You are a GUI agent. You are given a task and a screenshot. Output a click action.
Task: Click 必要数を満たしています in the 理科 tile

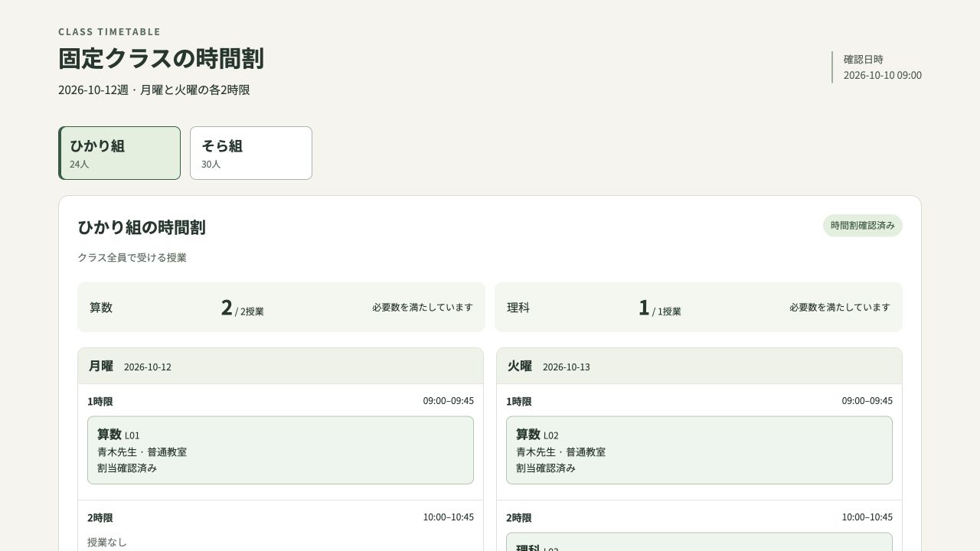point(840,308)
